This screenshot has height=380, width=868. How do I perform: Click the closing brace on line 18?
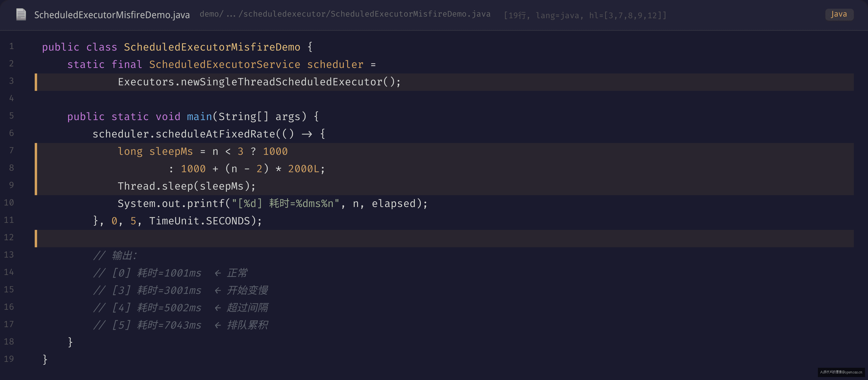(70, 342)
